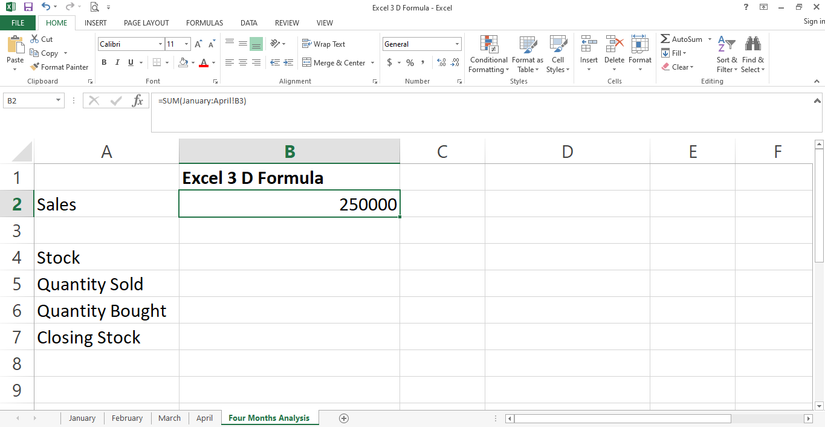Select cell B2 containing 250000
The width and height of the screenshot is (825, 427).
tap(289, 204)
